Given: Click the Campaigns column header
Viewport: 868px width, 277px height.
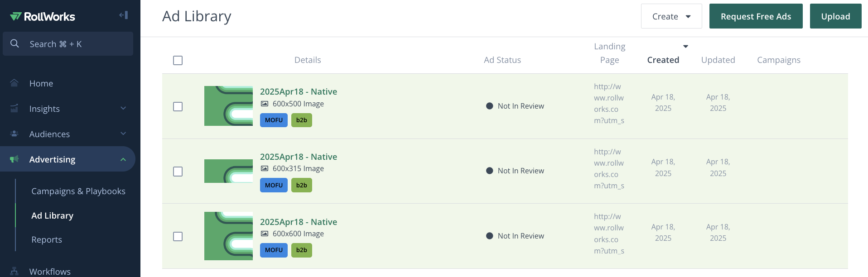Looking at the screenshot, I should pos(779,60).
